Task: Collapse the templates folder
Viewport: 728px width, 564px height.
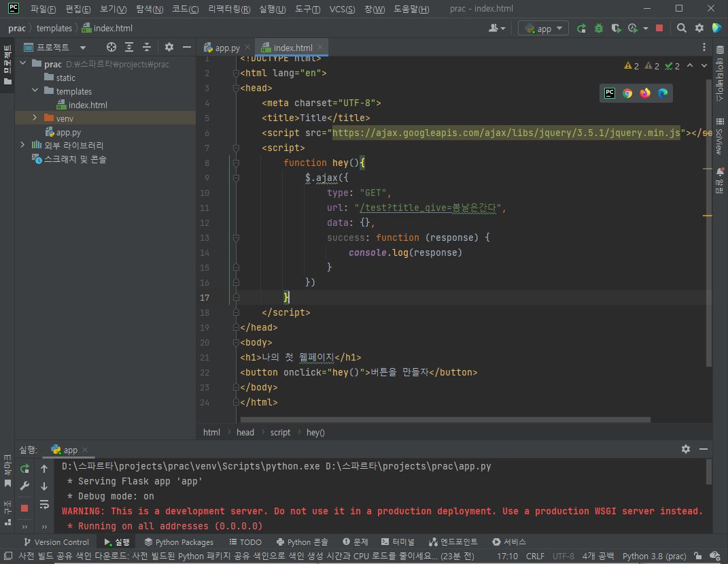Action: tap(35, 90)
